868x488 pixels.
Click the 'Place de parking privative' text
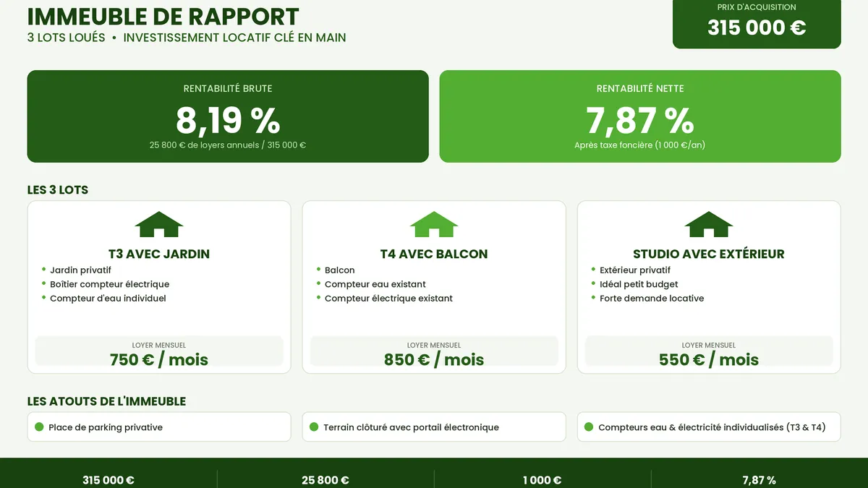tap(106, 427)
